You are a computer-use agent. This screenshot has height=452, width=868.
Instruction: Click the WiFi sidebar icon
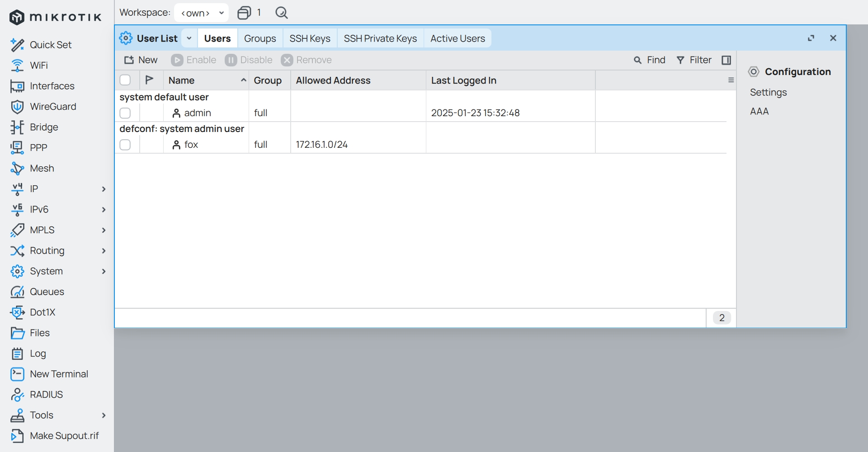[17, 66]
